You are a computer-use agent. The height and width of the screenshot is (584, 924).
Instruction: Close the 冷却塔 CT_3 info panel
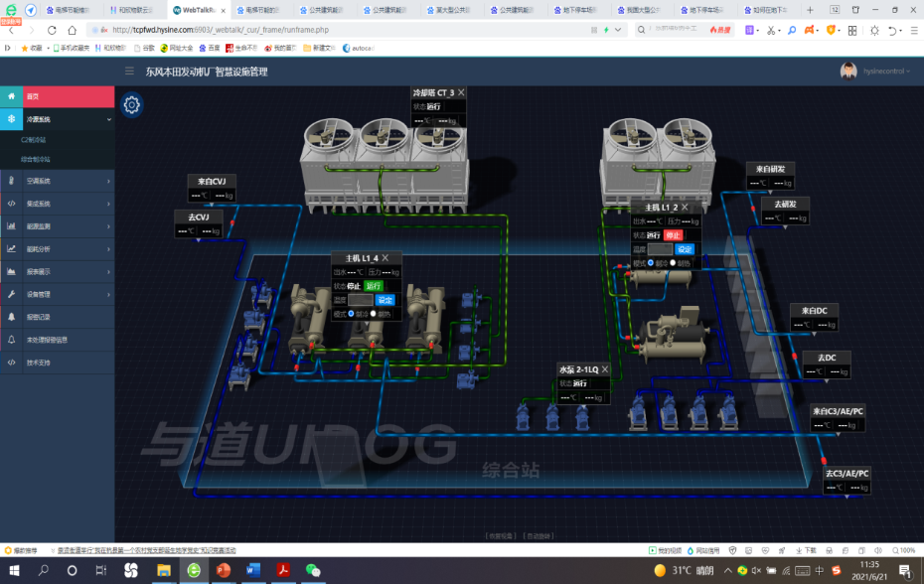pos(461,92)
